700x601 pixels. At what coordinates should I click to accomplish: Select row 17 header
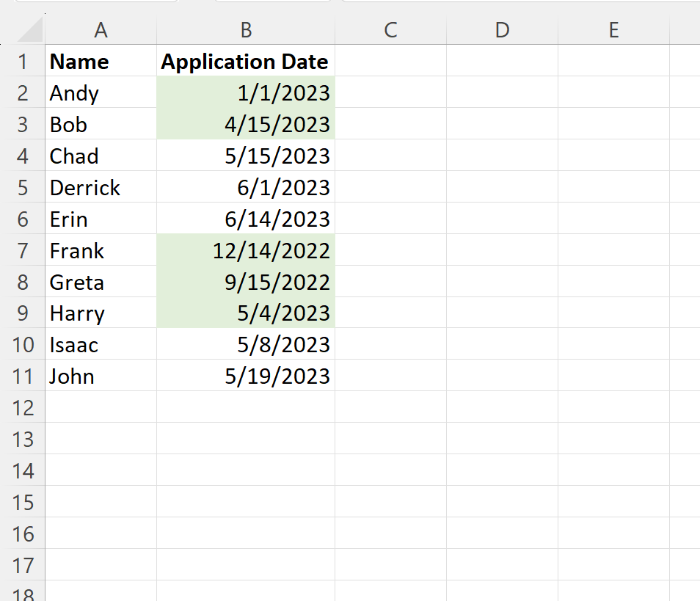(23, 565)
